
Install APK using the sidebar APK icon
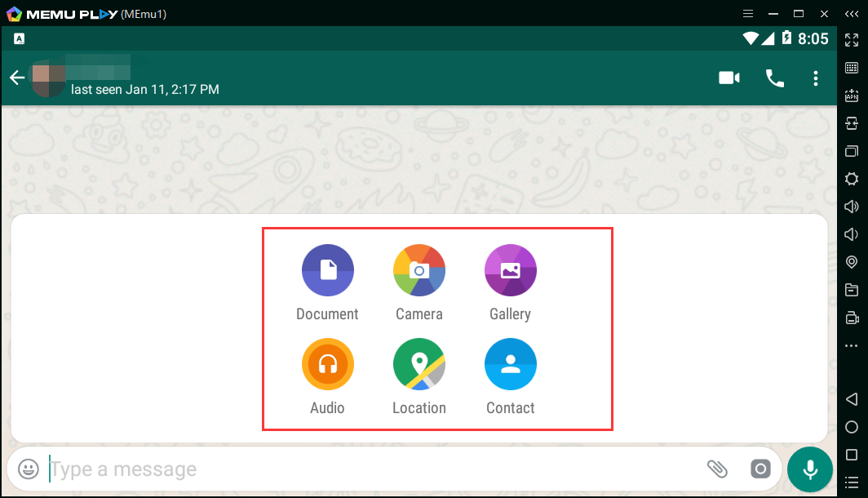(x=852, y=96)
